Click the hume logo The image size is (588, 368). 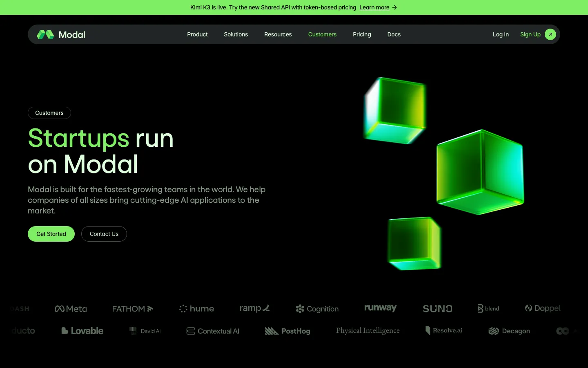tap(196, 309)
